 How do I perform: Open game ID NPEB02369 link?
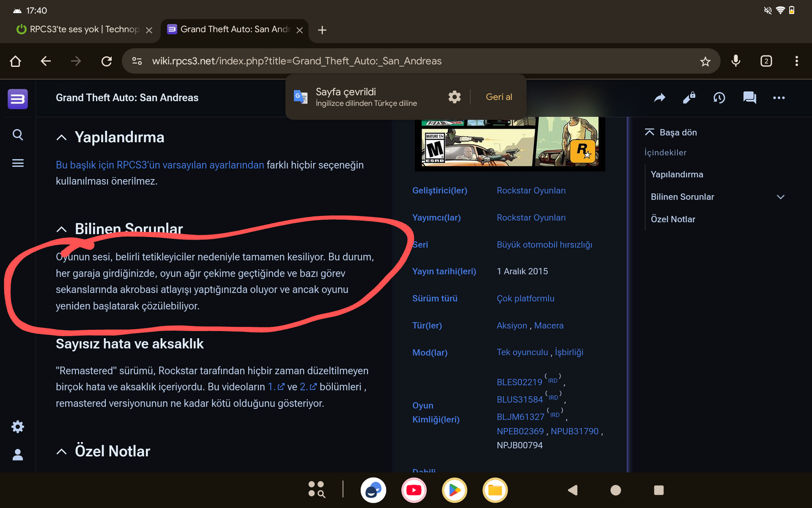point(520,431)
